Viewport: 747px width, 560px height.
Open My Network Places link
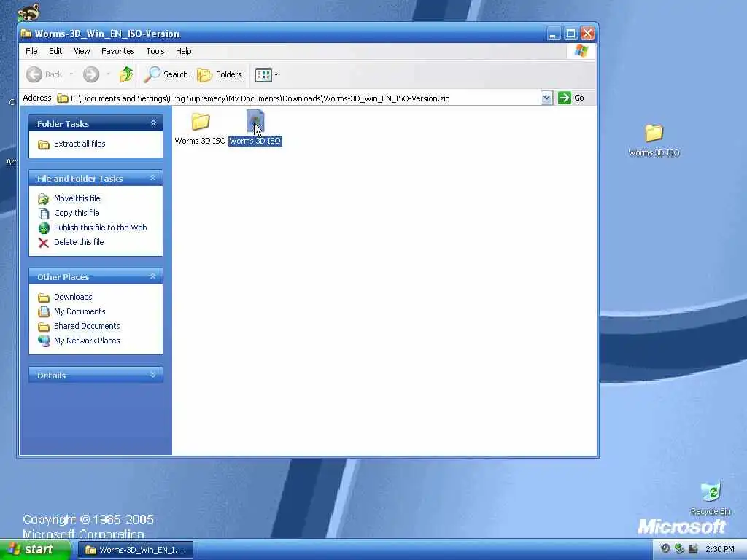click(x=87, y=341)
